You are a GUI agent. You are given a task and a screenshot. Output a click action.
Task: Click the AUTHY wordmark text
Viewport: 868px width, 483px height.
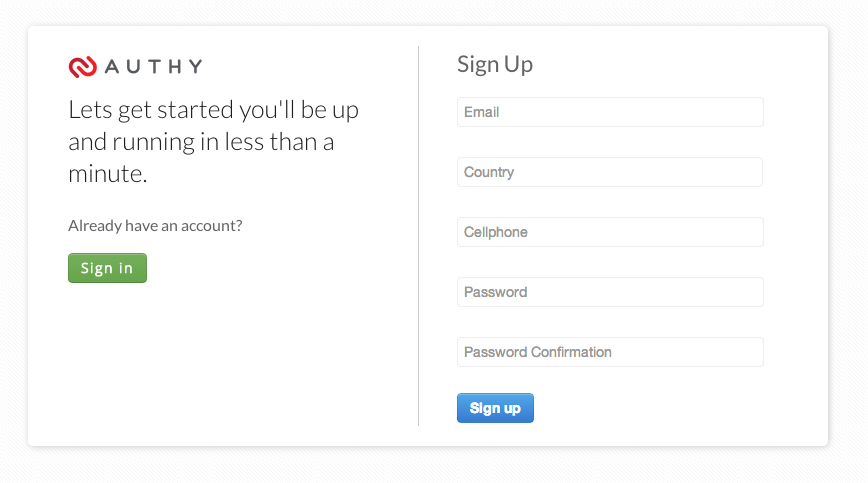pyautogui.click(x=153, y=67)
